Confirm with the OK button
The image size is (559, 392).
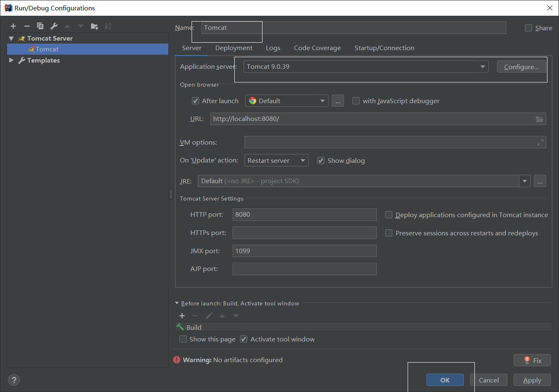(x=445, y=380)
